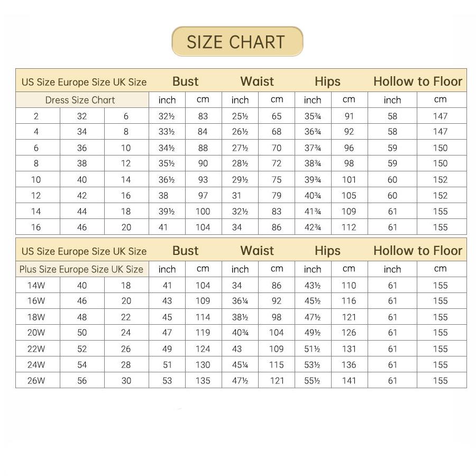Click the Plus Size Europe Size UK Size label
Image resolution: width=476 pixels, height=476 pixels.
pyautogui.click(x=81, y=269)
